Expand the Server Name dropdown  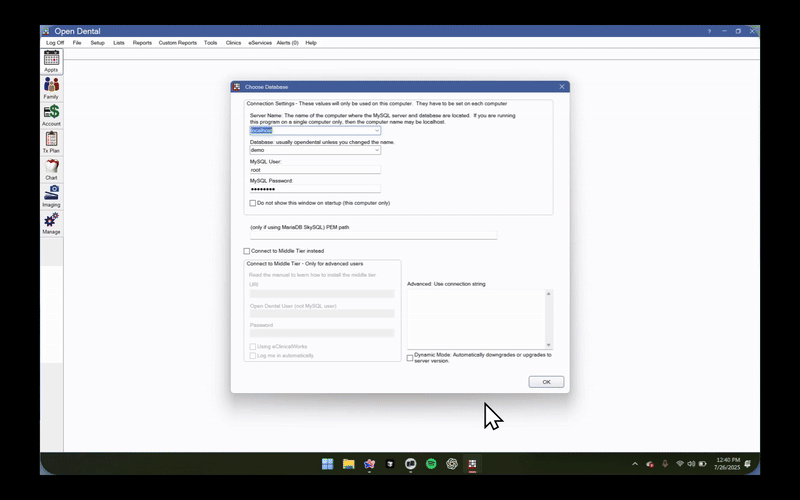click(376, 130)
